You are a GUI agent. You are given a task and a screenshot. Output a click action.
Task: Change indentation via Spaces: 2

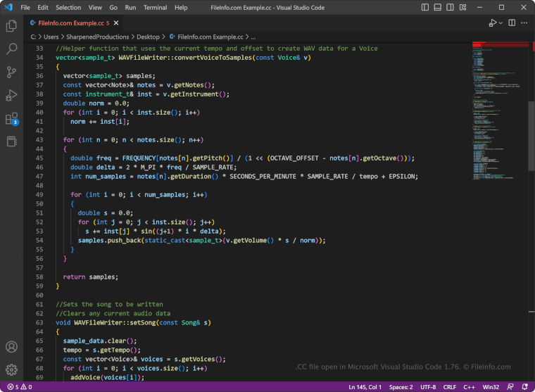[x=401, y=387]
